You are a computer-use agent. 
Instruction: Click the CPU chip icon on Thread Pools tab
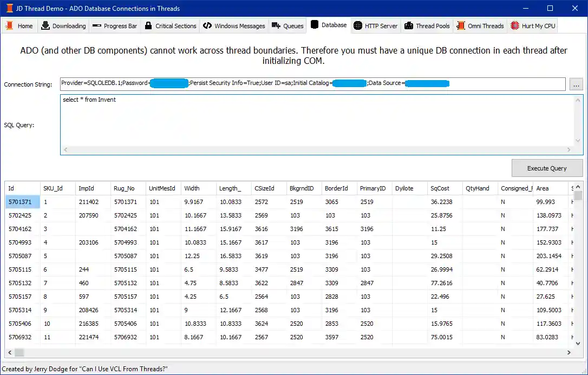click(408, 25)
